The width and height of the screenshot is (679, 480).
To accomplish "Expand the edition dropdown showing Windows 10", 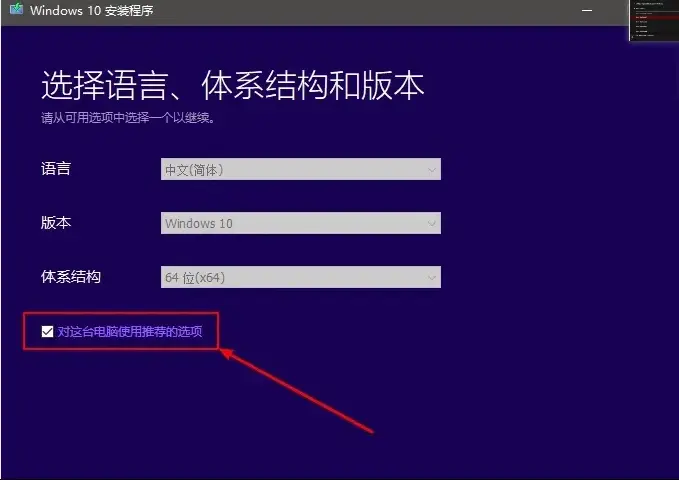I will point(300,224).
